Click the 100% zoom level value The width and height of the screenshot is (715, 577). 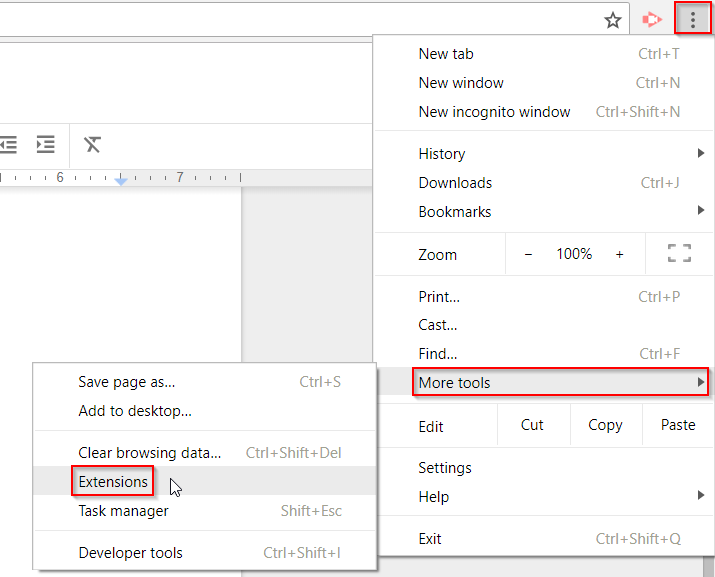click(574, 254)
